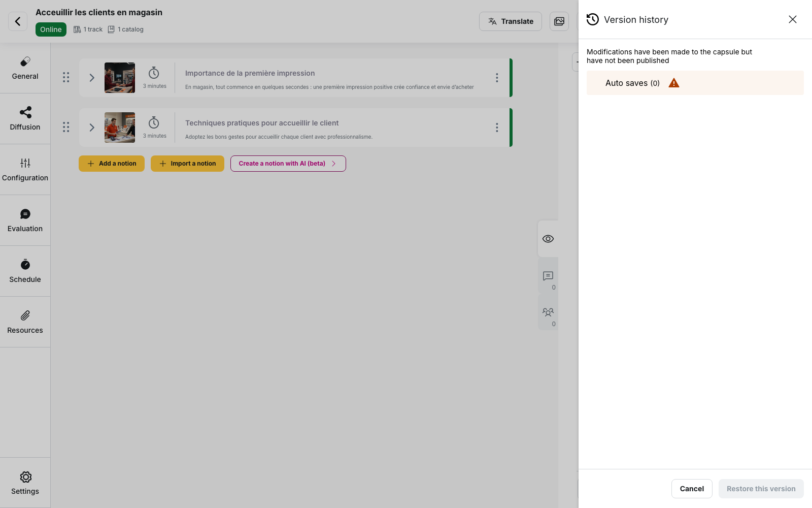Select the Schedule sidebar item

tap(25, 271)
